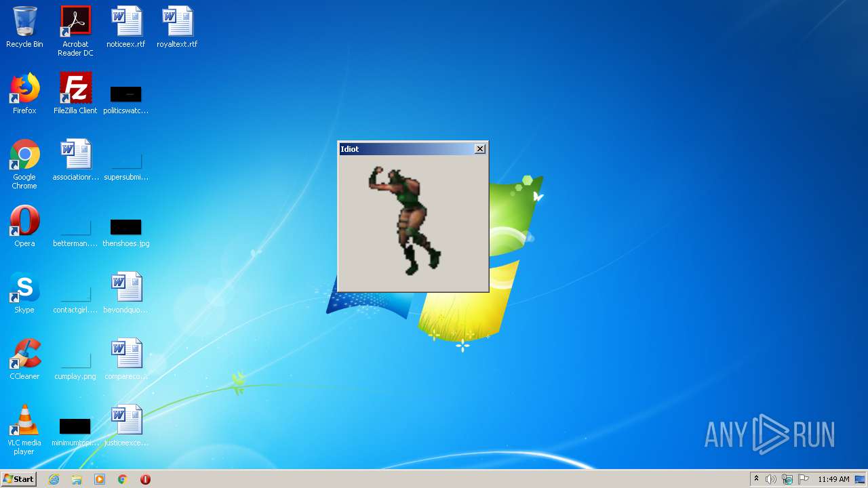The height and width of the screenshot is (488, 868).
Task: Select beyondquo... Word document
Action: (x=126, y=293)
